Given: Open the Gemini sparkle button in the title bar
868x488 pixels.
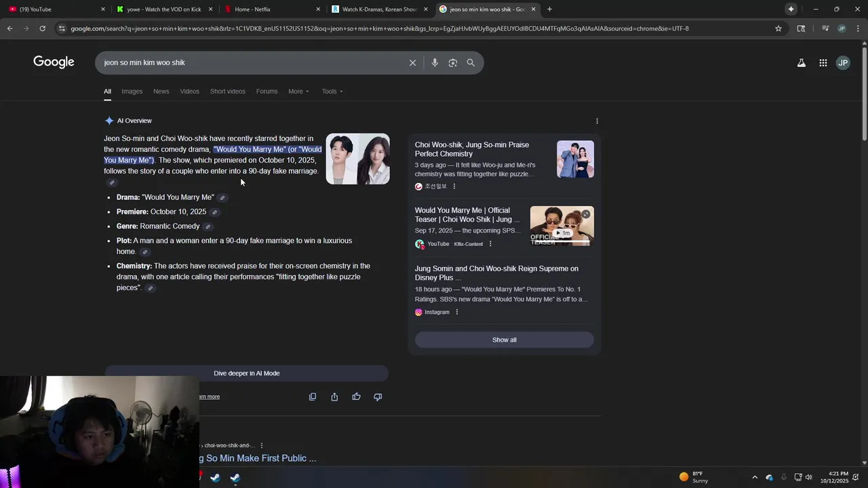Looking at the screenshot, I should click(791, 9).
